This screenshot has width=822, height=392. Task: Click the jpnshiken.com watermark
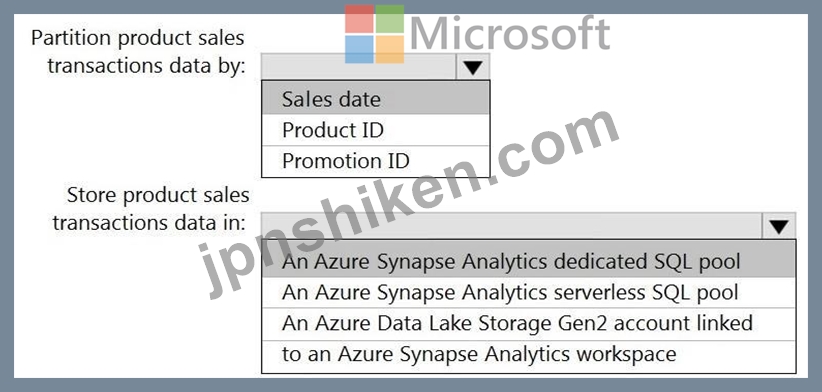point(408,204)
